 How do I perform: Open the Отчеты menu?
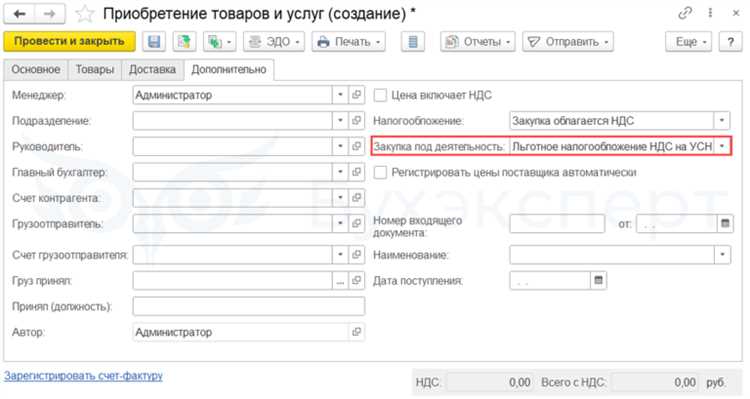[x=478, y=42]
